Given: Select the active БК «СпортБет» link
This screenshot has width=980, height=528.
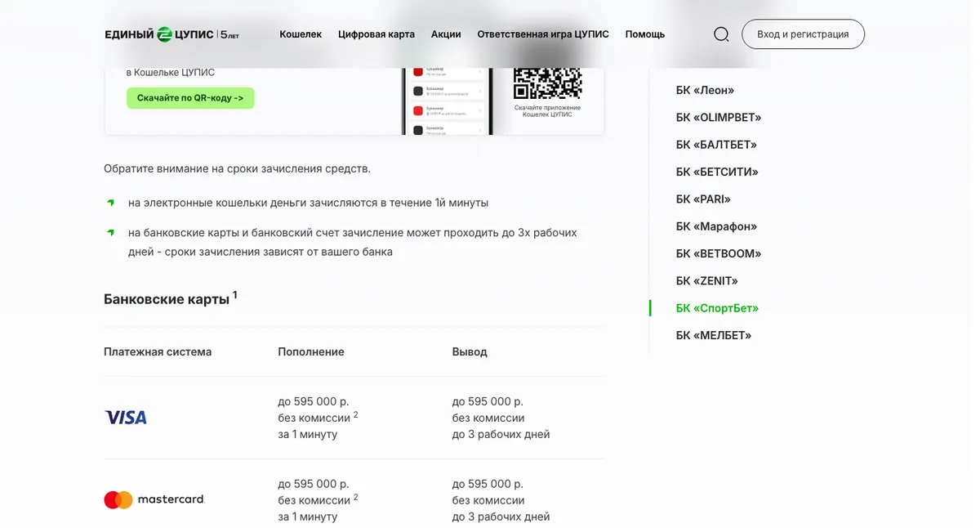Looking at the screenshot, I should click(x=717, y=308).
